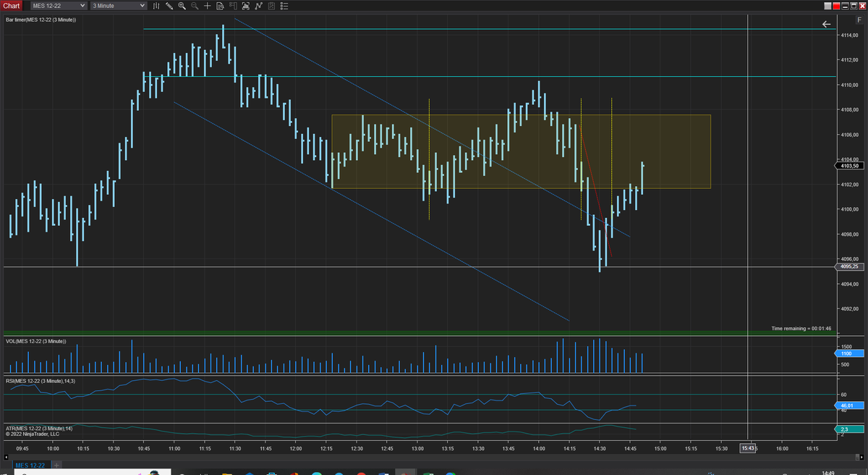Select the MES 12-22 chart tab
Screen dimensions: 868x475
pos(31,465)
